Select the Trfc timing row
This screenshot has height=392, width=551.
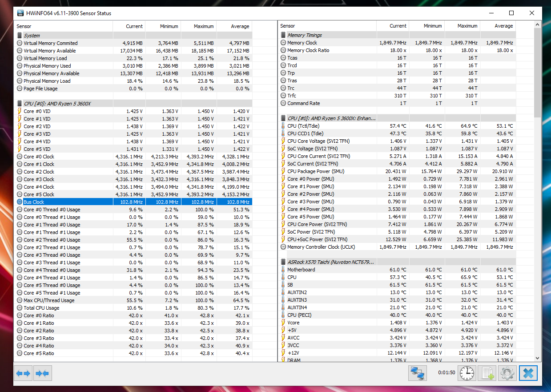(397, 96)
